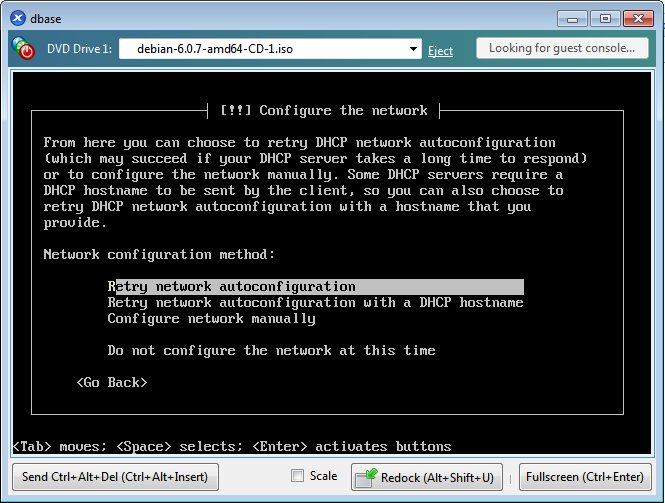Click Send Ctrl+Alt+Del button
This screenshot has height=503, width=665.
coord(115,477)
